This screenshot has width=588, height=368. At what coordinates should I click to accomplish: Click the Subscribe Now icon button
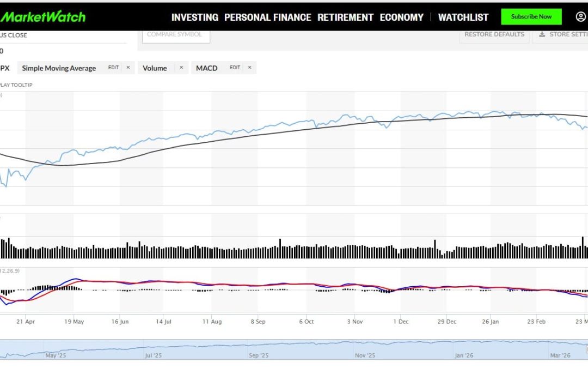click(531, 16)
